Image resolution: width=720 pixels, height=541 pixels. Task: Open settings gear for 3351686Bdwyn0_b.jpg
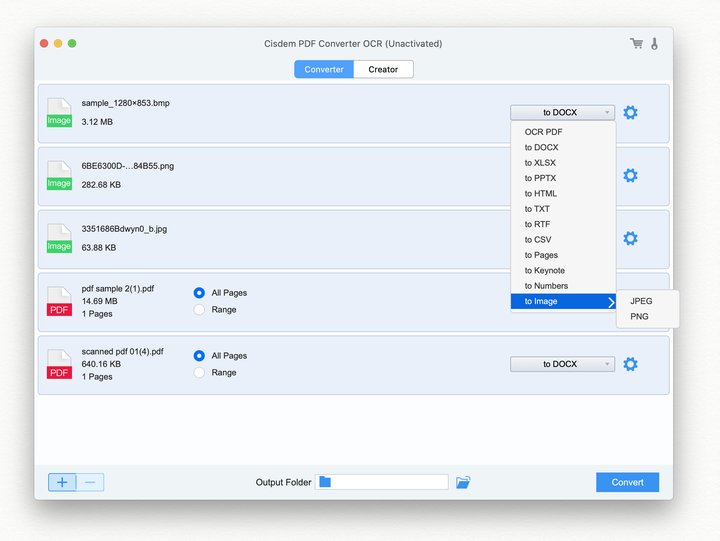pyautogui.click(x=630, y=238)
